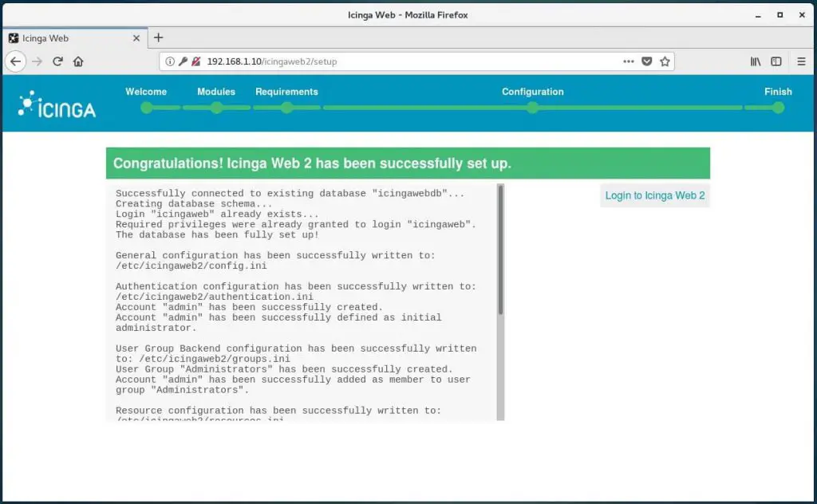Viewport: 817px width, 504px height.
Task: Save page to Pocket
Action: tap(646, 61)
